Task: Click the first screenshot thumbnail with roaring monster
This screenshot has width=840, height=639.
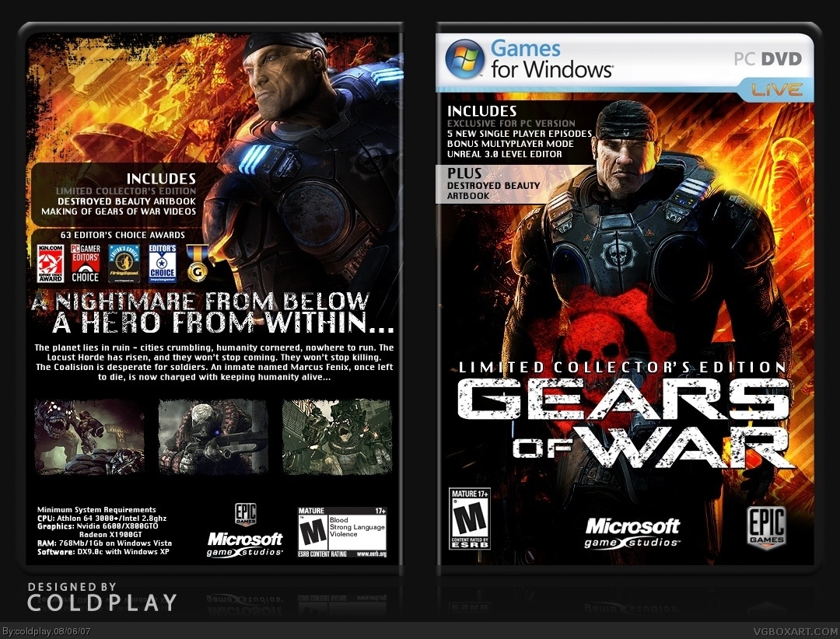Action: click(89, 437)
